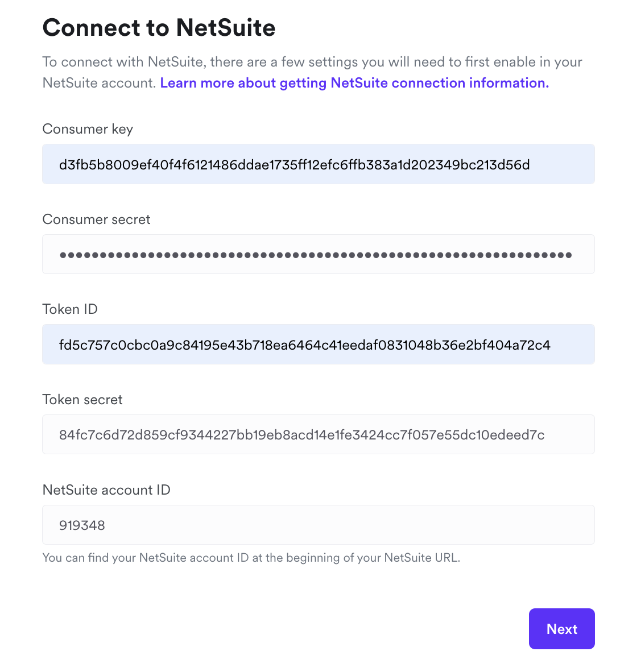Image resolution: width=620 pixels, height=672 pixels.
Task: Click the Token ID label
Action: (70, 309)
